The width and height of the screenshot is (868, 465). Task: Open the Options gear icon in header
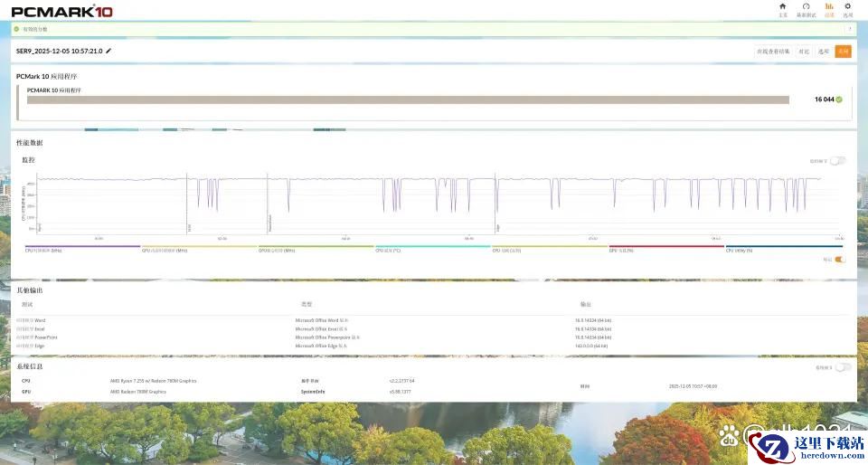tap(847, 6)
